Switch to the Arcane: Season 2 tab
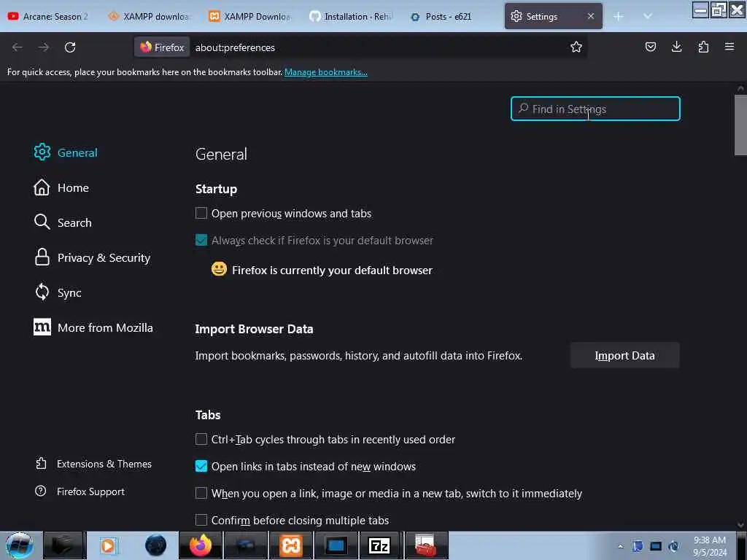Viewport: 747px width, 560px height. click(49, 16)
